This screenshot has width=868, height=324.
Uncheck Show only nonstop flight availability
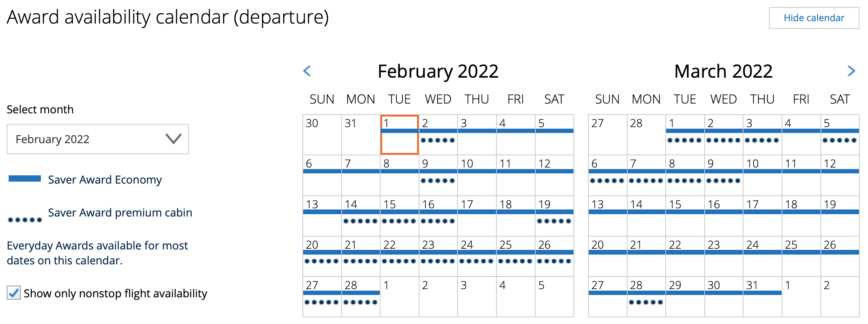click(x=14, y=293)
